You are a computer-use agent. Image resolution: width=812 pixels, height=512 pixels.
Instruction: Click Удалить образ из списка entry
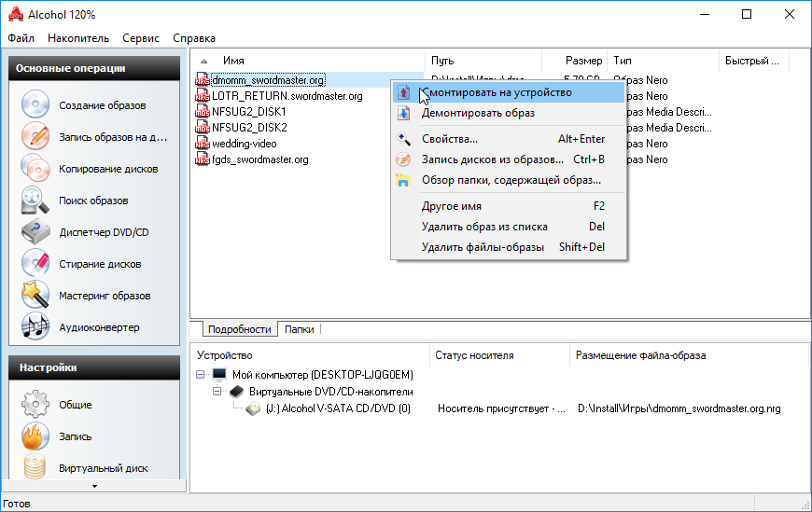pos(484,227)
